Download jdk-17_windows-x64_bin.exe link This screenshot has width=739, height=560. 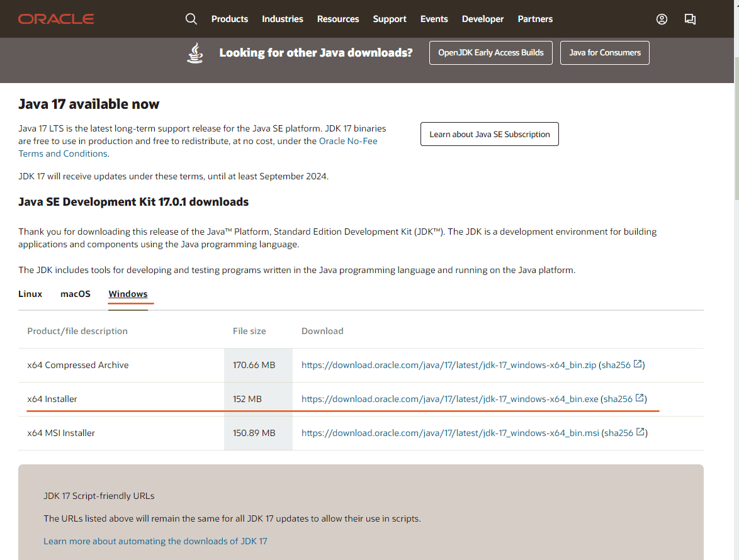(449, 399)
